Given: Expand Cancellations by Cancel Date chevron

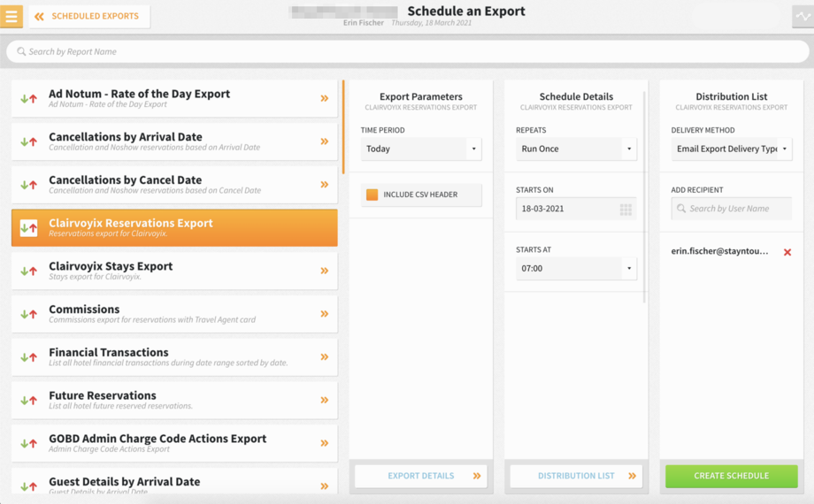Looking at the screenshot, I should pyautogui.click(x=325, y=184).
